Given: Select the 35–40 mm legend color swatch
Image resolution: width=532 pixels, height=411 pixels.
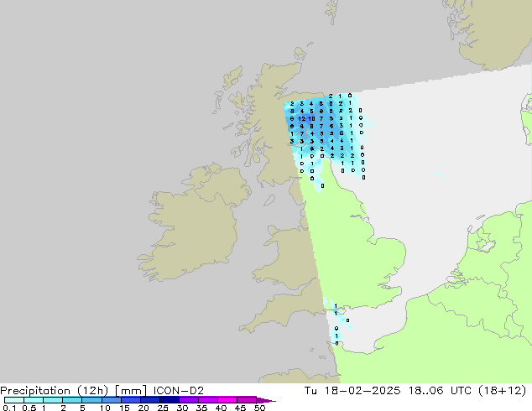Looking at the screenshot, I should click(x=207, y=400).
